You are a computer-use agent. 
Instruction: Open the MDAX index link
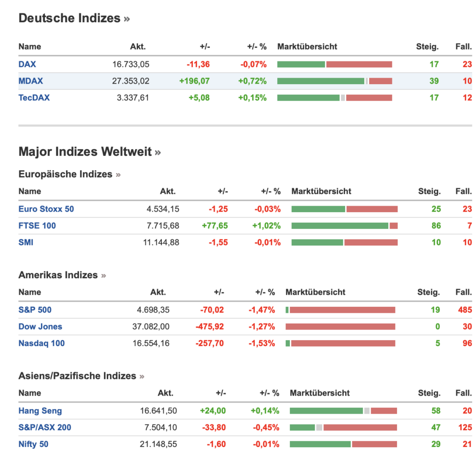(x=31, y=81)
